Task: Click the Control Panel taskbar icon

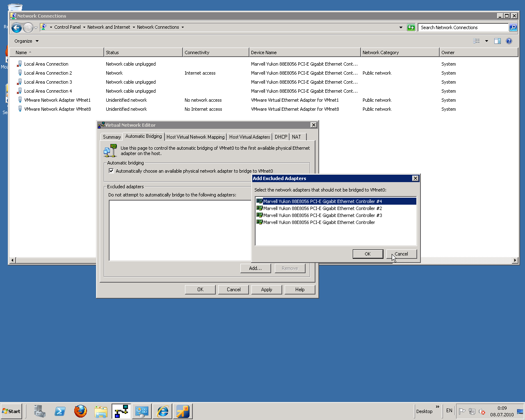Action: [x=142, y=411]
